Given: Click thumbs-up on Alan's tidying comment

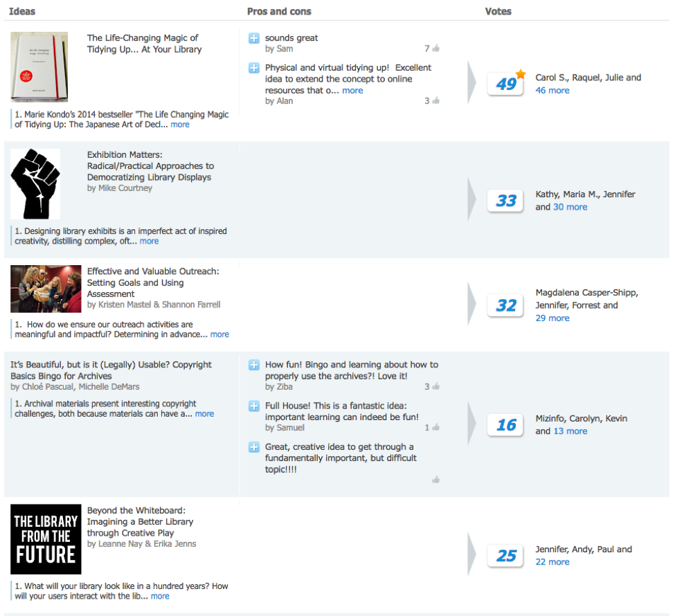Looking at the screenshot, I should click(x=435, y=101).
